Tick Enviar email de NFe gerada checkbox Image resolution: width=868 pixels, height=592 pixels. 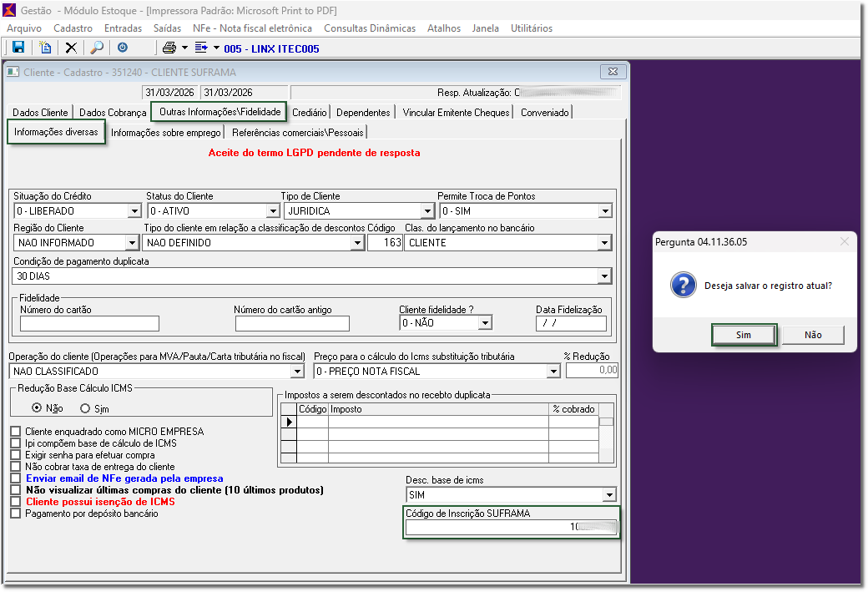(x=15, y=478)
